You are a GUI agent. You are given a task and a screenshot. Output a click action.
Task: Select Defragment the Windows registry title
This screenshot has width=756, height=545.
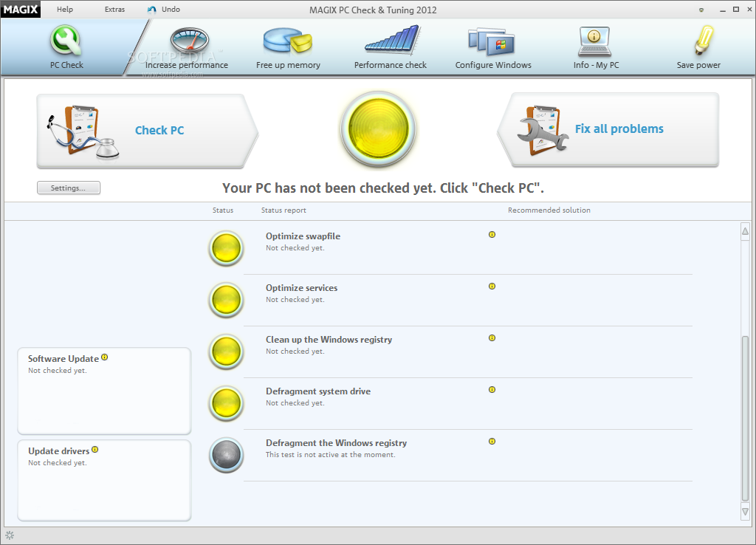click(336, 442)
